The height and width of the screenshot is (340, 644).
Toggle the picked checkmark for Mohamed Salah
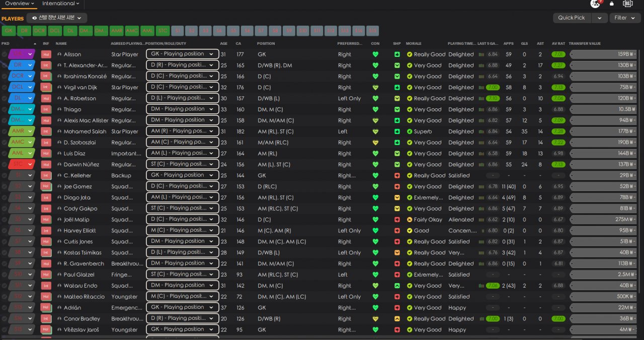pyautogui.click(x=5, y=131)
